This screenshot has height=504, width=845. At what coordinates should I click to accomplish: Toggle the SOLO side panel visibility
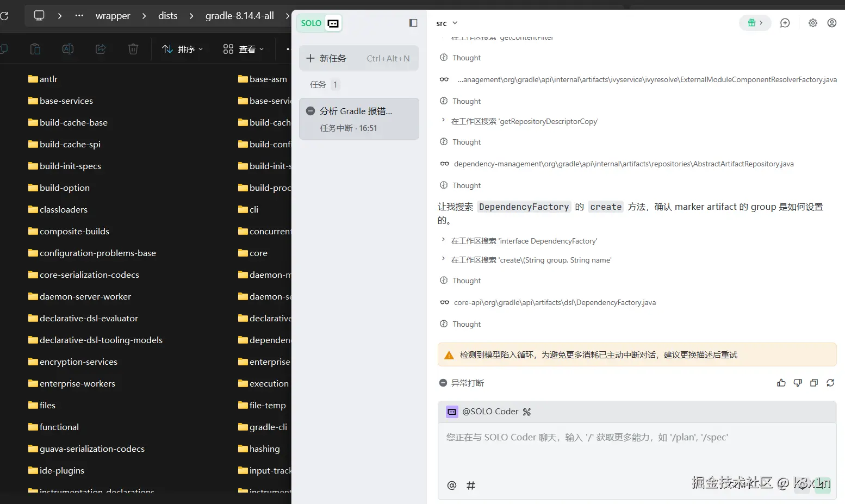coord(413,23)
